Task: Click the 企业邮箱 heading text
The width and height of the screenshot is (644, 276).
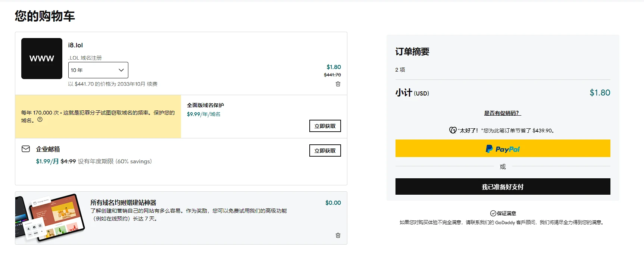Action: point(48,149)
